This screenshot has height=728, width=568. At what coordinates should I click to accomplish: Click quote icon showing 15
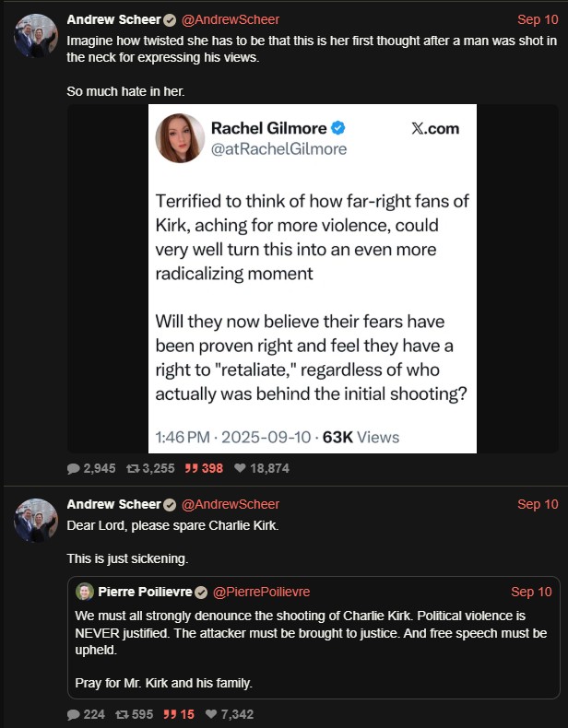[x=170, y=714]
